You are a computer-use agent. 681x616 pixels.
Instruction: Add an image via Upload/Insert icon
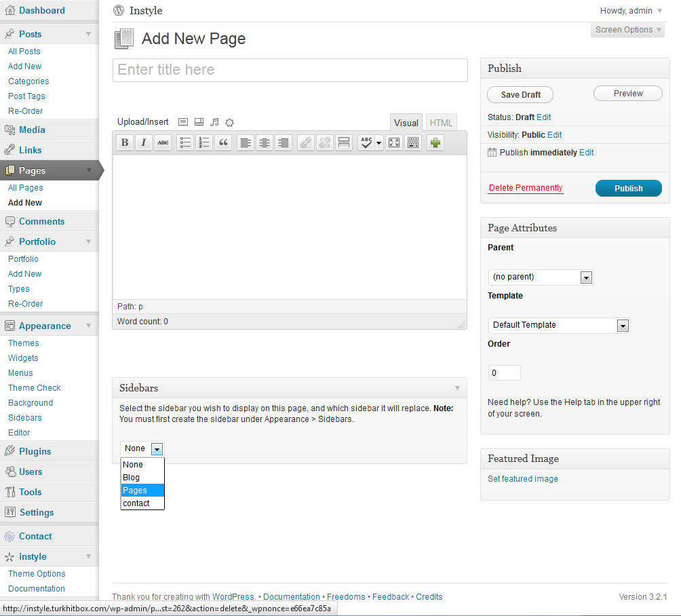(183, 122)
